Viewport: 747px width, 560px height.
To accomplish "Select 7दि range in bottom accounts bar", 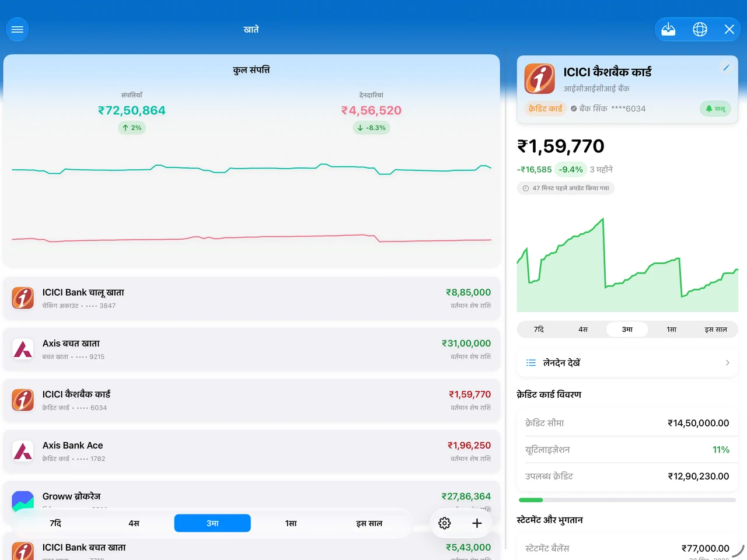I will 55,523.
